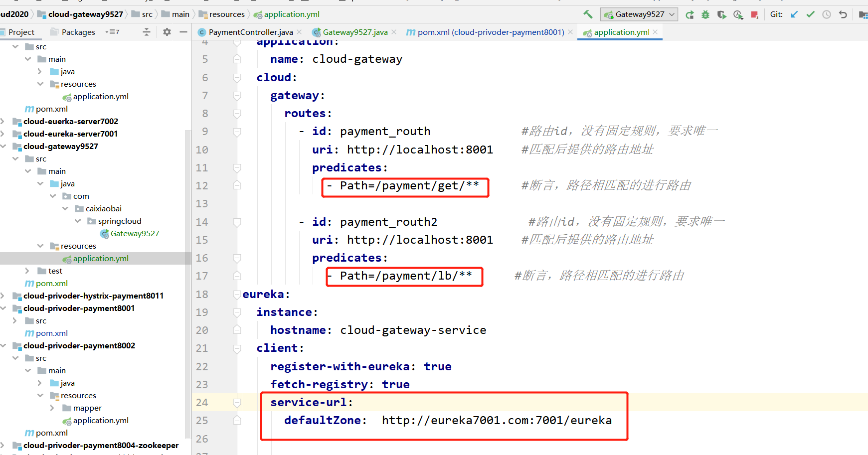Click cloud-gateway9527 in the breadcrumb
The width and height of the screenshot is (868, 455).
pos(80,14)
